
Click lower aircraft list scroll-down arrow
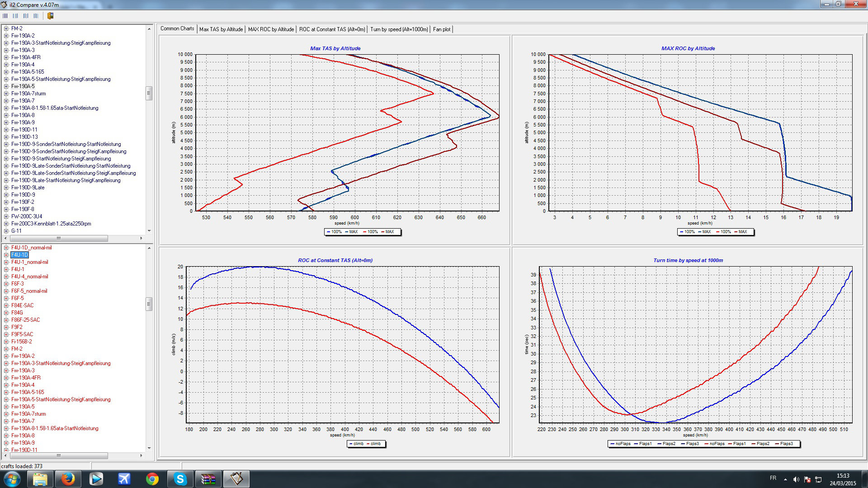pyautogui.click(x=149, y=448)
